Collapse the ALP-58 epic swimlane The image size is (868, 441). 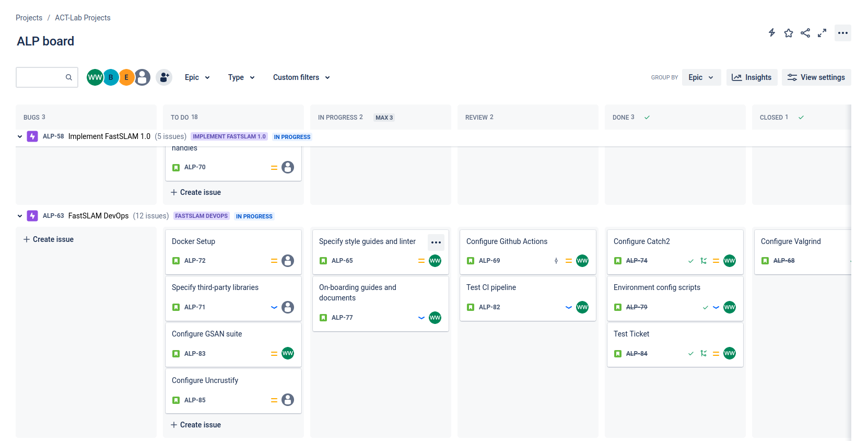pyautogui.click(x=20, y=136)
